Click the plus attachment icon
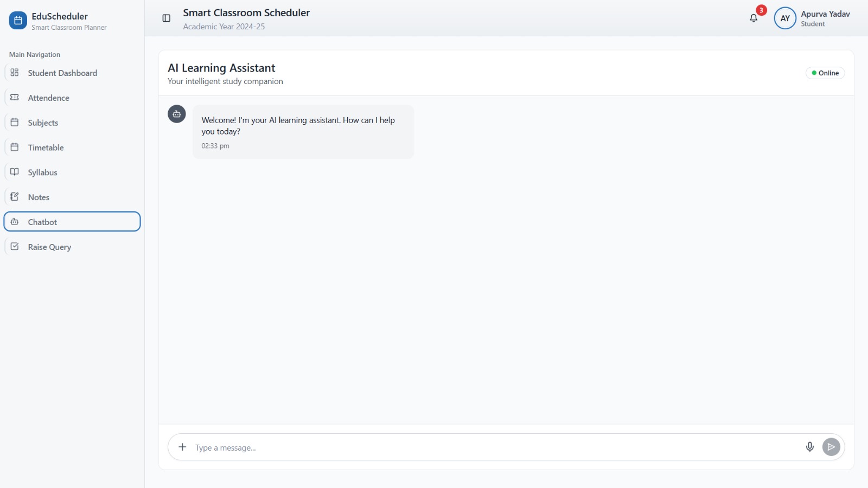Screen dimensions: 868x488 (x=183, y=447)
